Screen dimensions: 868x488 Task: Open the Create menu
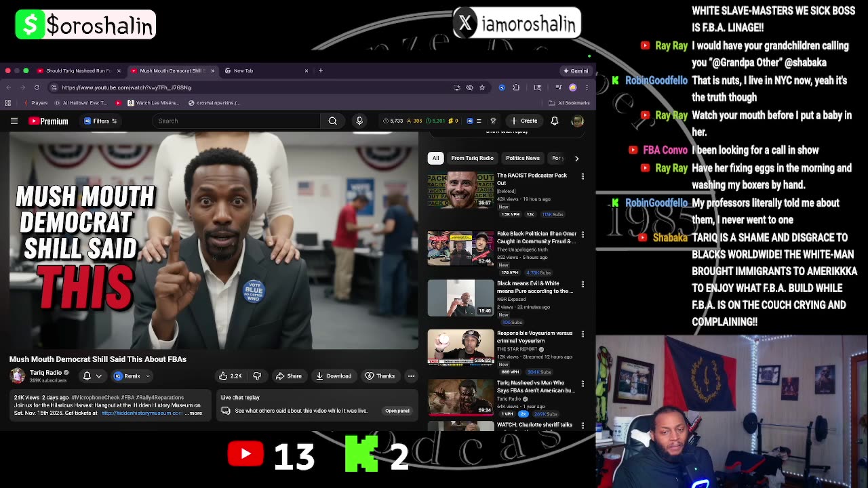coord(524,121)
